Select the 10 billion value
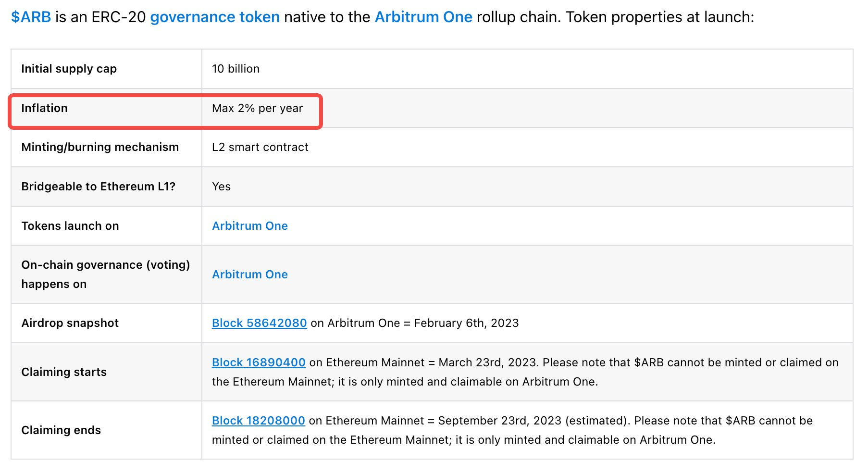The height and width of the screenshot is (474, 868). [236, 69]
